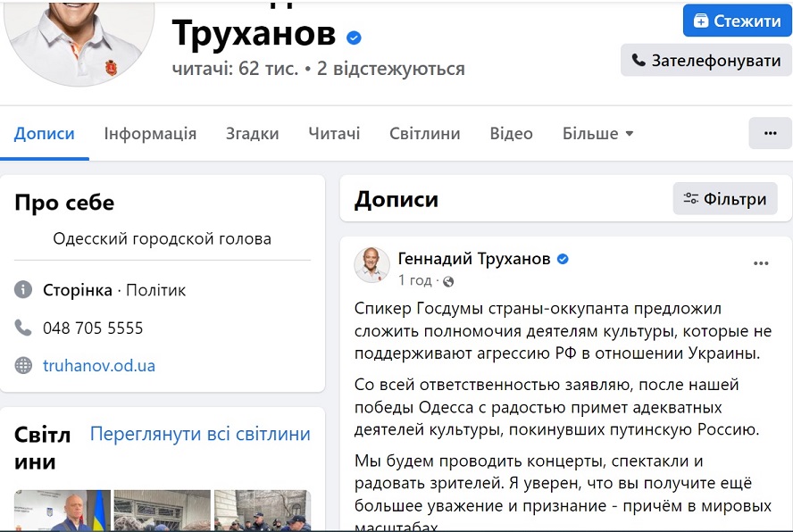Click the three-dots button in the tab bar
Image resolution: width=793 pixels, height=532 pixels.
770,133
